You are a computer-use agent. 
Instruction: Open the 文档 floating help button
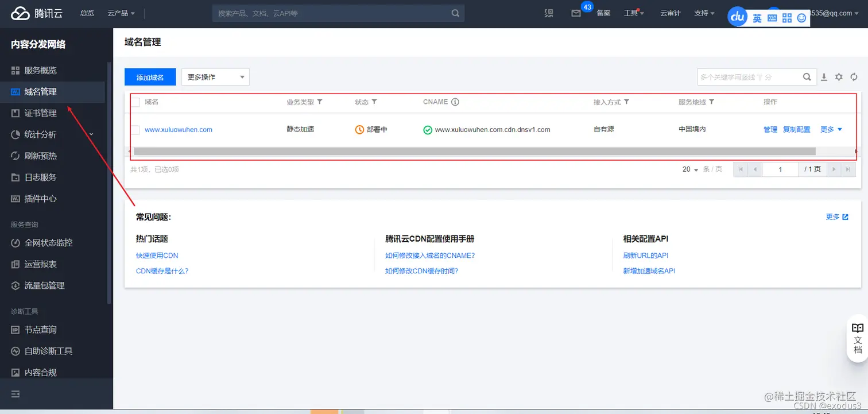[x=857, y=338]
